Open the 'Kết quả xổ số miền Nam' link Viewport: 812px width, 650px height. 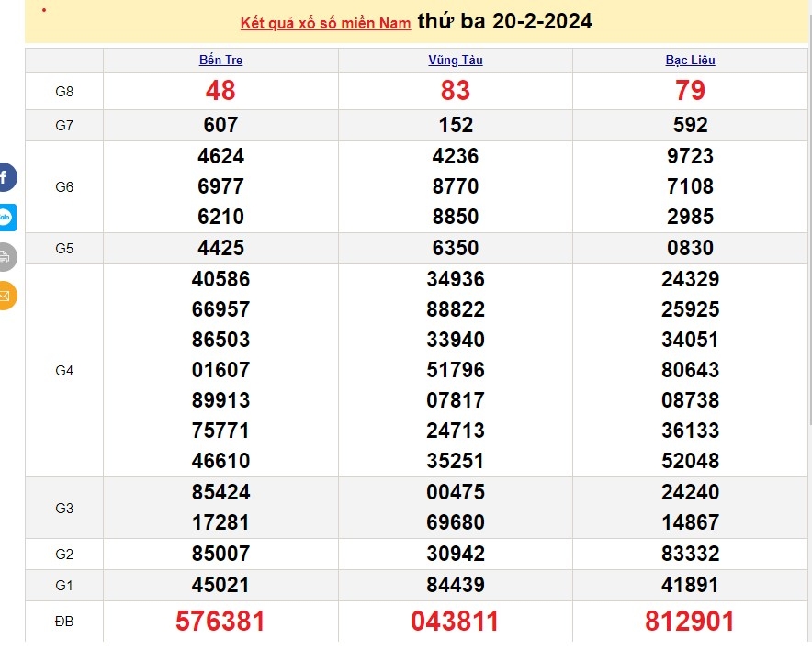point(325,23)
